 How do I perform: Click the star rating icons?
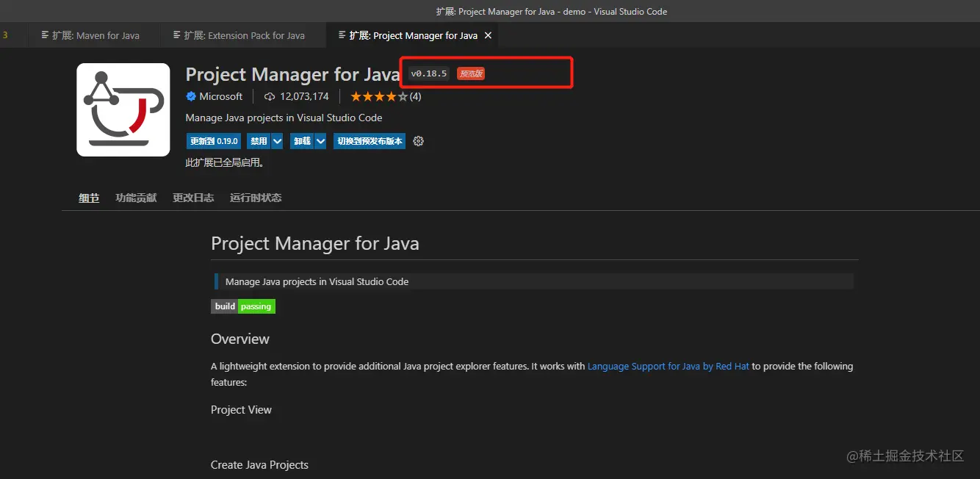pos(378,96)
